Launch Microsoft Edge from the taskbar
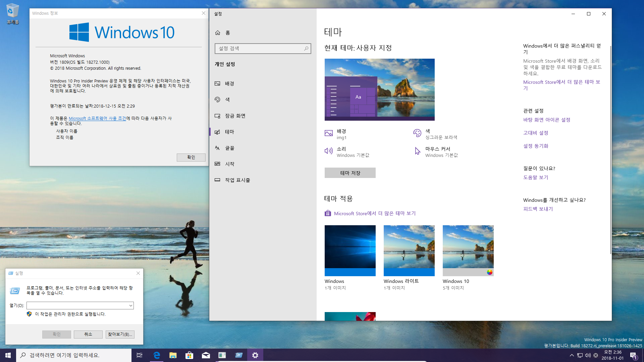Screen dimensions: 644x362 (x=156, y=355)
